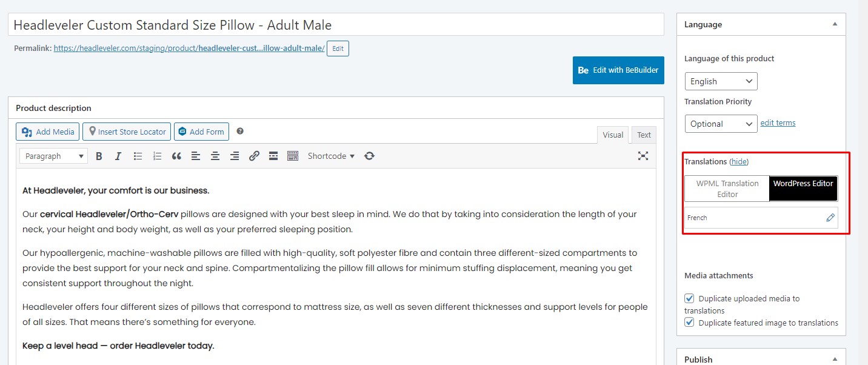Click the French translation row label
Screen dimensions: 868x365
[x=697, y=218]
